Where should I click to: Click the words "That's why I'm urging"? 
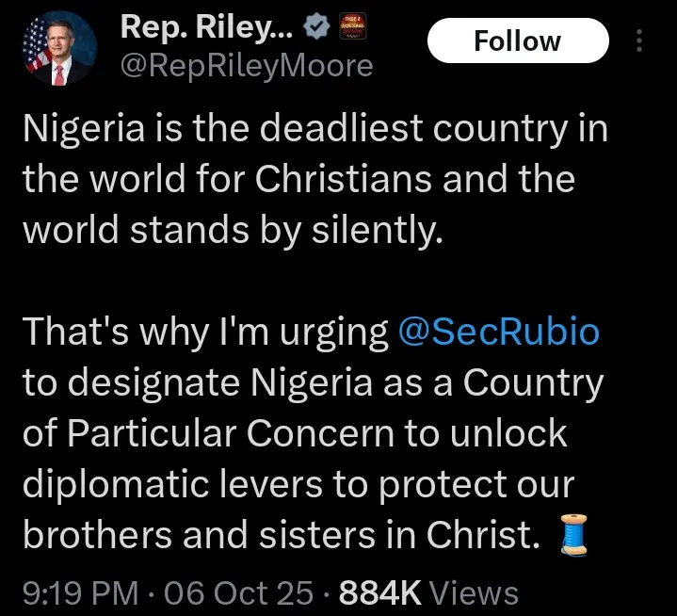coord(205,332)
